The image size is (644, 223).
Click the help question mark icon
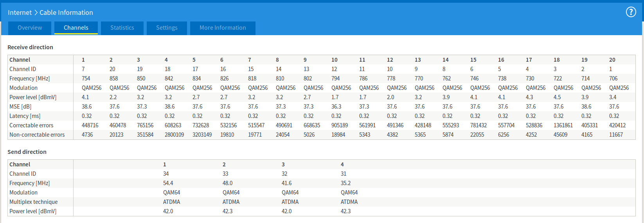631,12
